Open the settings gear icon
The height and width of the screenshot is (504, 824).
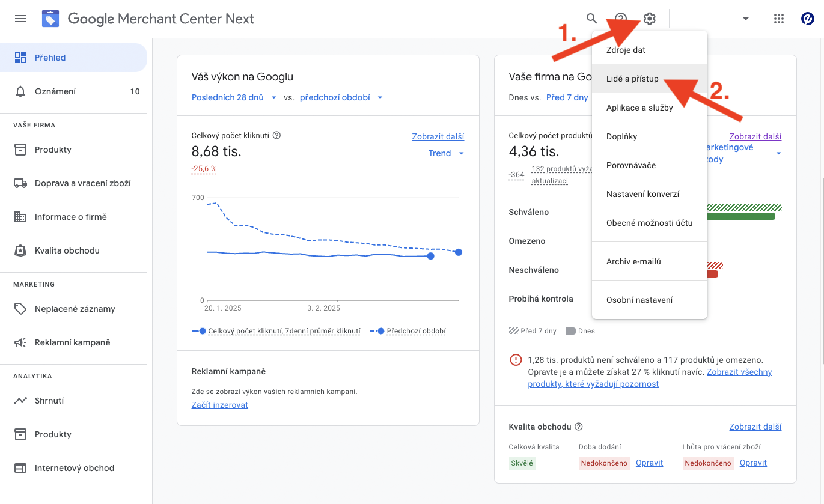pos(650,19)
